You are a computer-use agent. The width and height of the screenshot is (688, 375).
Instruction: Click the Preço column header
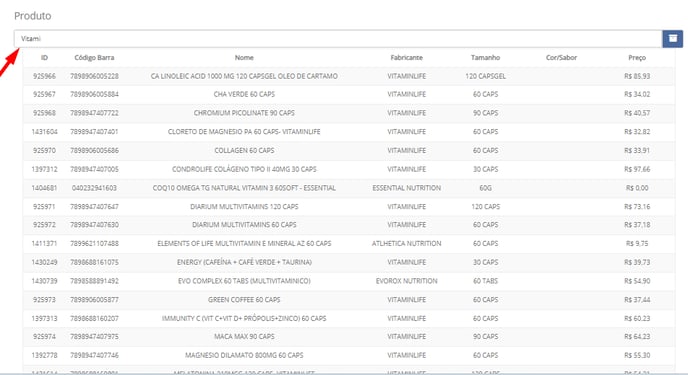(637, 57)
